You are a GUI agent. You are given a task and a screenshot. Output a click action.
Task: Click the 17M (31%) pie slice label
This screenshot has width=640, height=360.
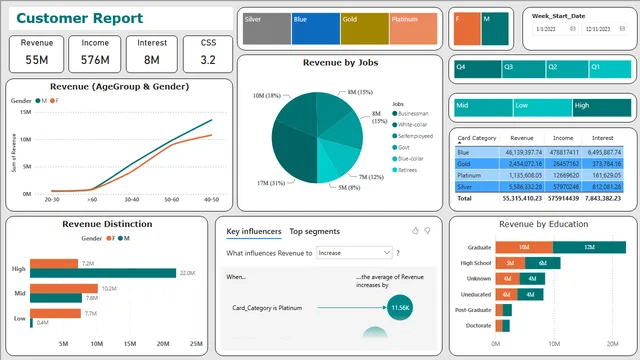pos(271,183)
